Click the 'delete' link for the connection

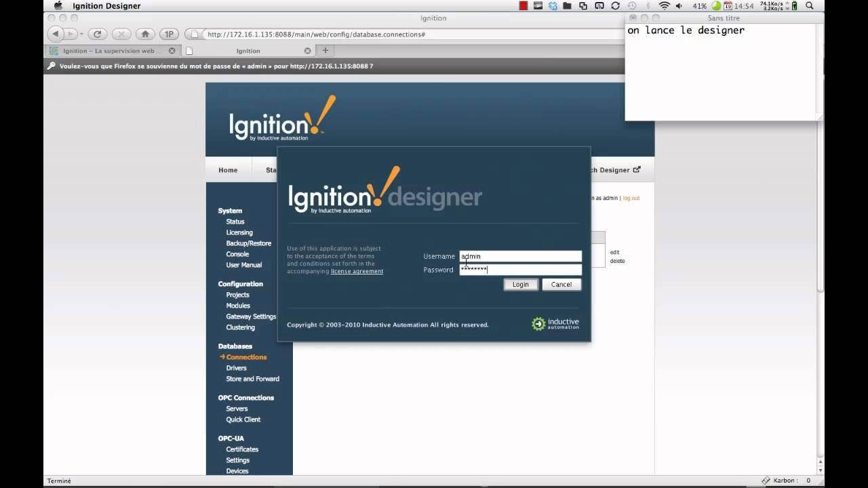coord(617,261)
